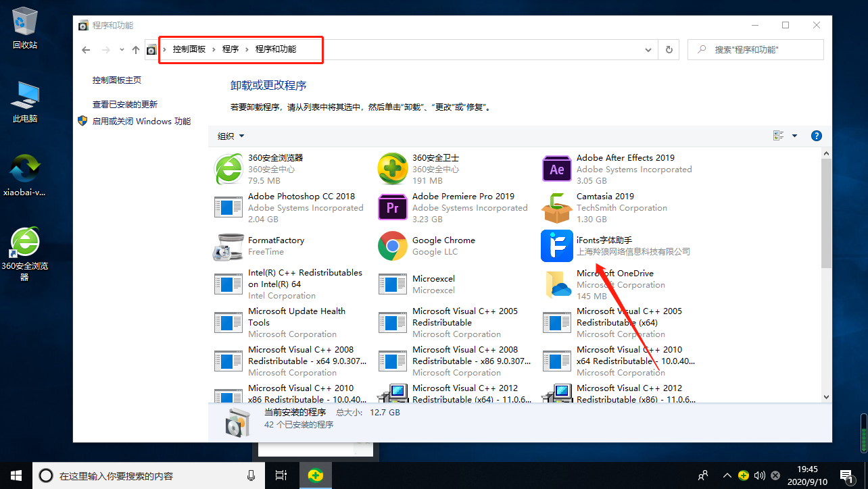
Task: Click the taskbar search box
Action: (148, 475)
